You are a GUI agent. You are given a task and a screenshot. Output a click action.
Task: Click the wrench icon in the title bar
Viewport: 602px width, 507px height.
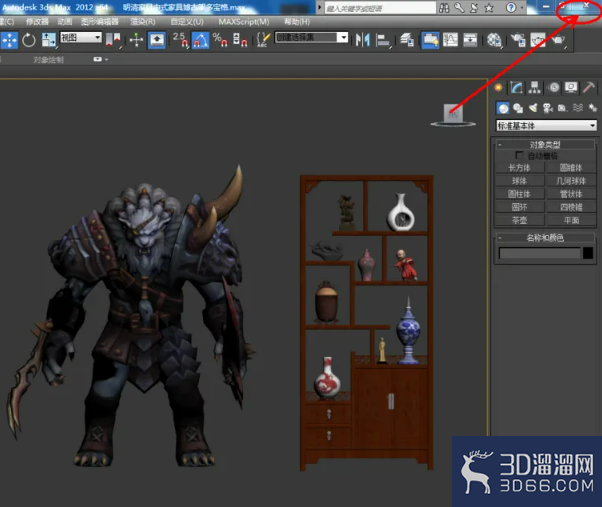coord(459,8)
